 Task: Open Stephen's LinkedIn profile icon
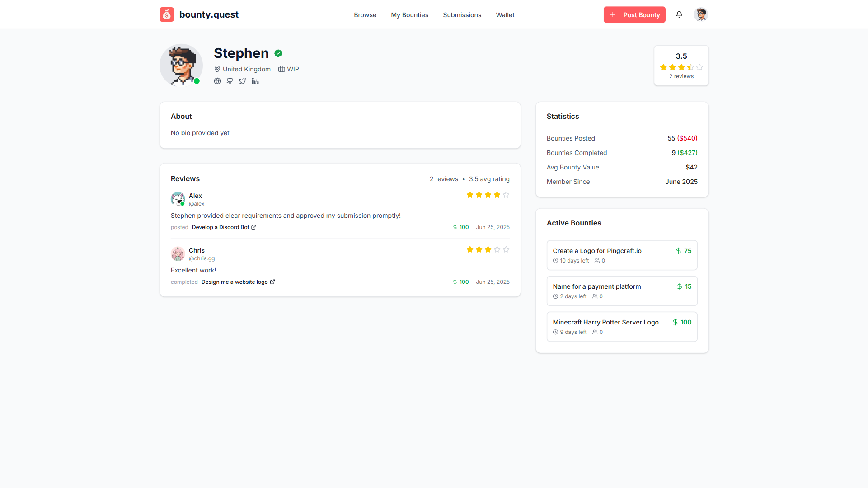click(255, 81)
